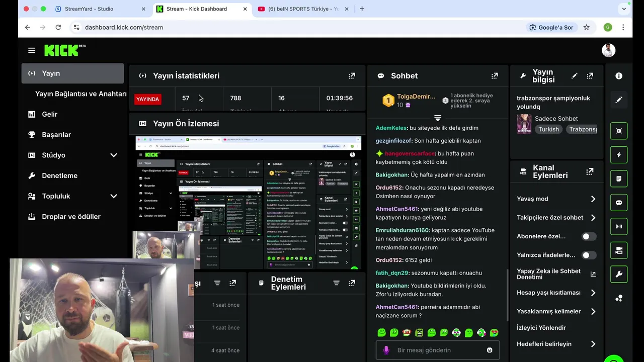
Task: Click the Turkish language tag
Action: 548,129
